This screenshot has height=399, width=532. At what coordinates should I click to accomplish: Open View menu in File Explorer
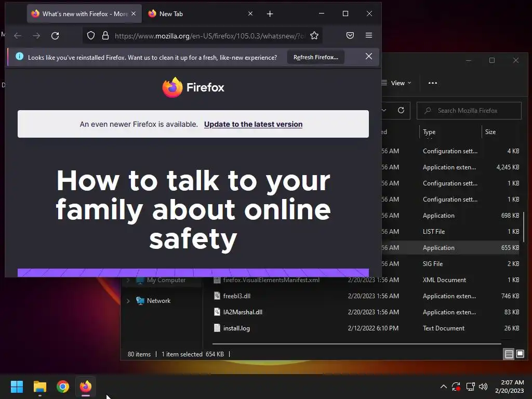click(x=396, y=83)
